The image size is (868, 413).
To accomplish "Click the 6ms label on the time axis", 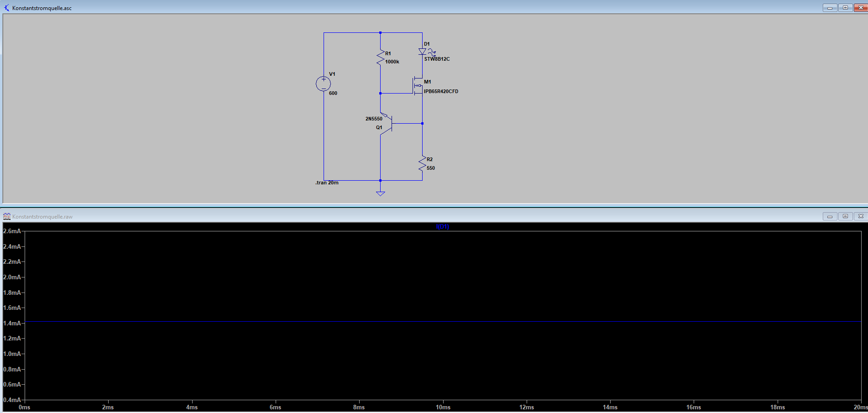I will click(275, 407).
